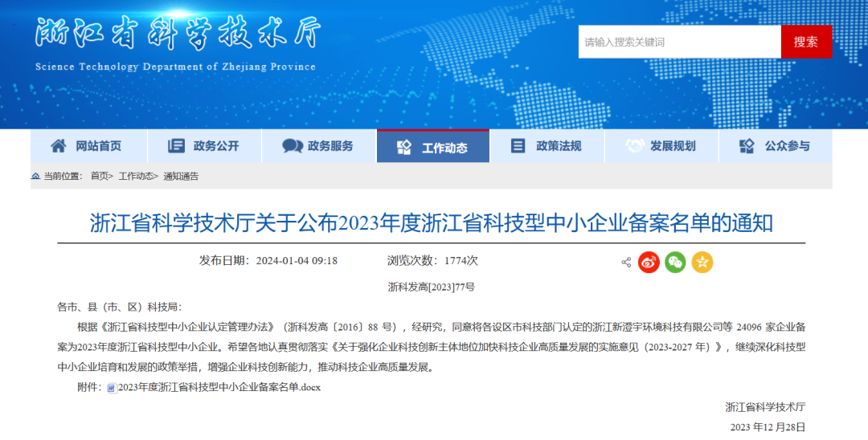The image size is (868, 440).
Task: Open the 工作动态 breadcrumb link
Action: click(x=136, y=176)
